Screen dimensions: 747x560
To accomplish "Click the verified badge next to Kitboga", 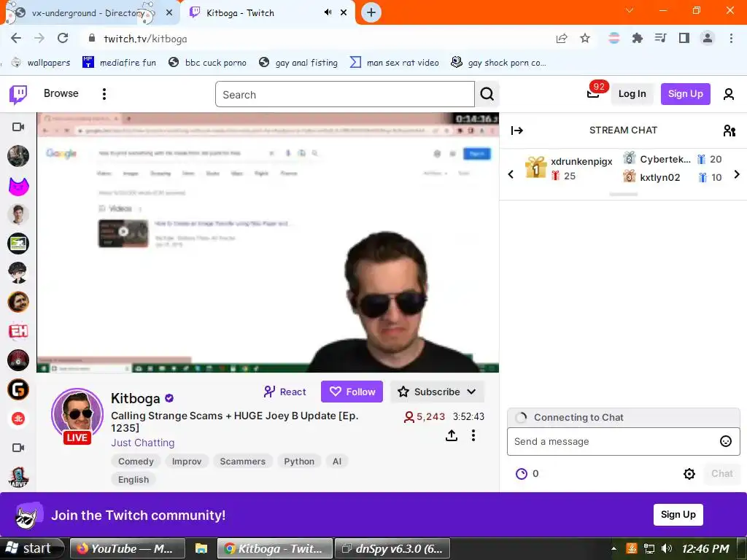I will coord(169,398).
